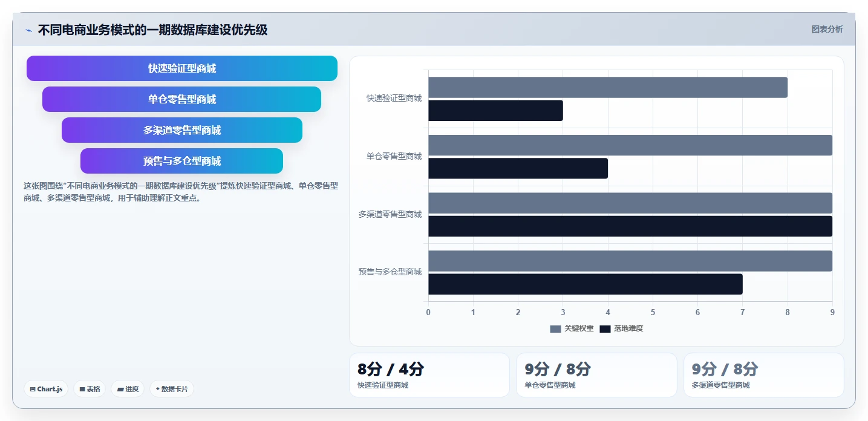Click the x-axis tick label 9
This screenshot has height=421, width=868.
[832, 312]
